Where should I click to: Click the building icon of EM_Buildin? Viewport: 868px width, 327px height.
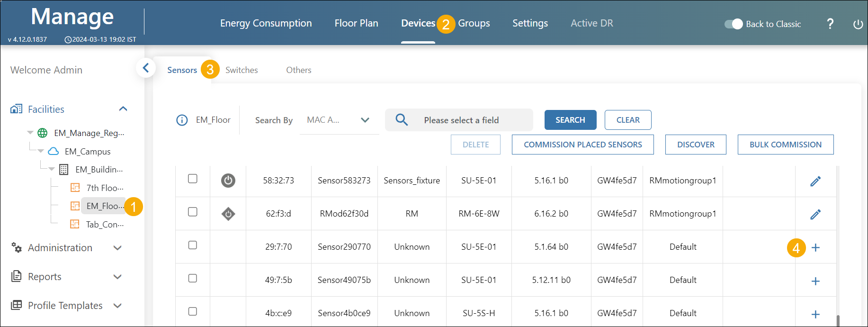[63, 170]
